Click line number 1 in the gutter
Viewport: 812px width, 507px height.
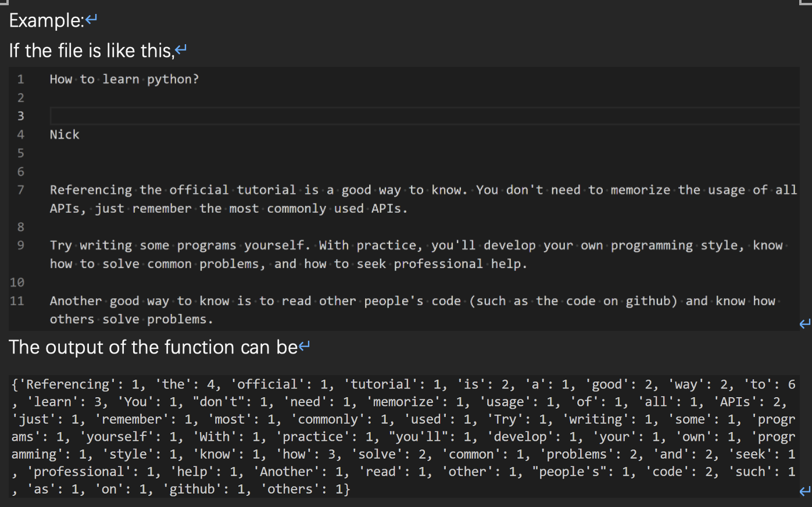(x=20, y=79)
